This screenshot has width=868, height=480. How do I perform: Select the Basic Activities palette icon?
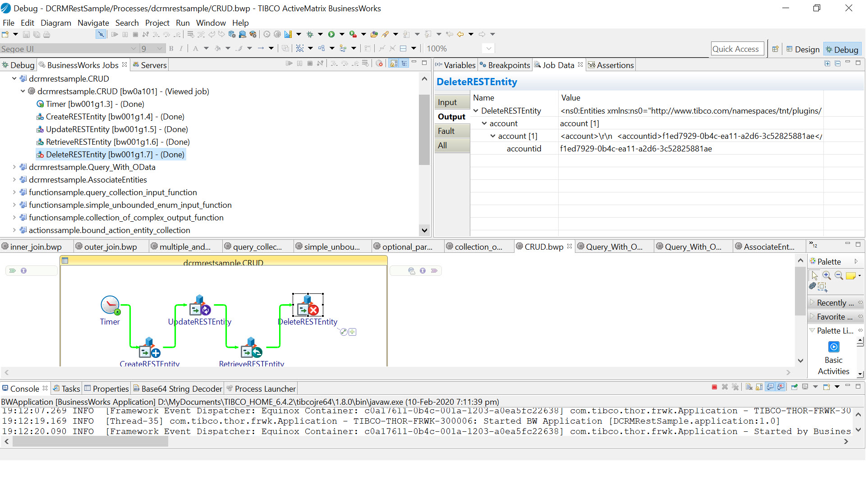(x=834, y=347)
